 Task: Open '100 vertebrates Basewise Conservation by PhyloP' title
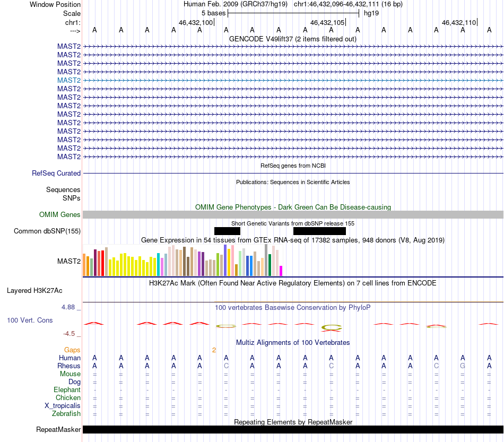click(293, 308)
